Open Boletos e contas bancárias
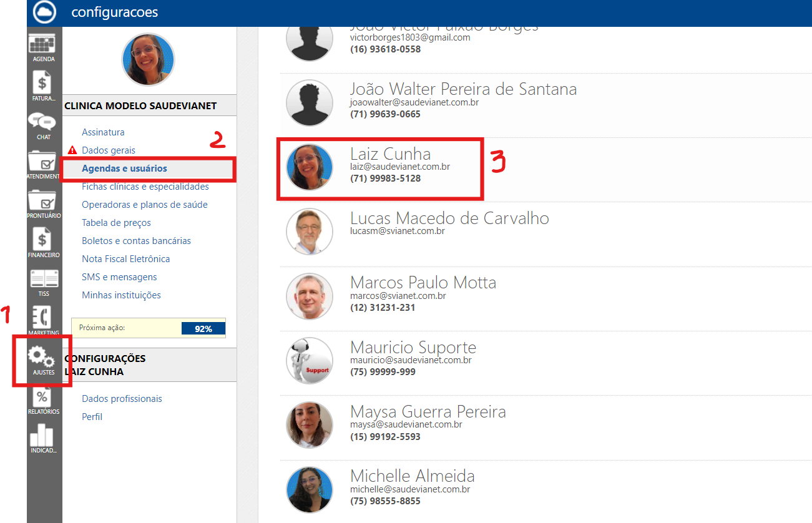This screenshot has width=812, height=523. 136,241
